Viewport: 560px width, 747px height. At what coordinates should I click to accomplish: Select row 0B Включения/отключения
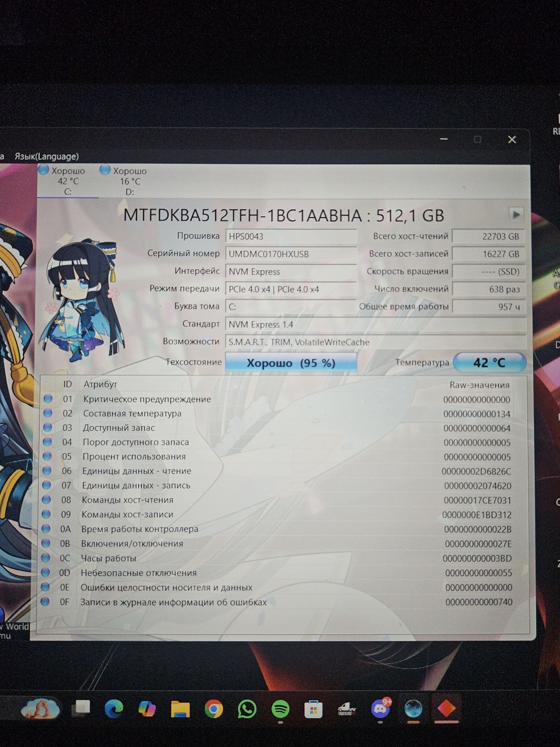[x=284, y=544]
